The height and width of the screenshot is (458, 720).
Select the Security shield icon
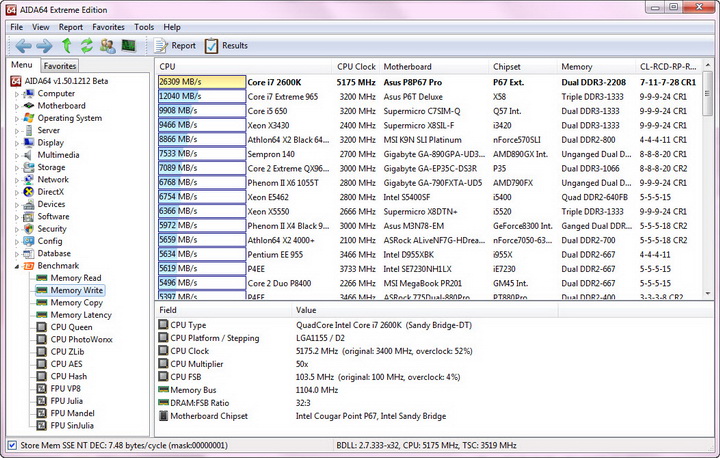click(x=28, y=229)
